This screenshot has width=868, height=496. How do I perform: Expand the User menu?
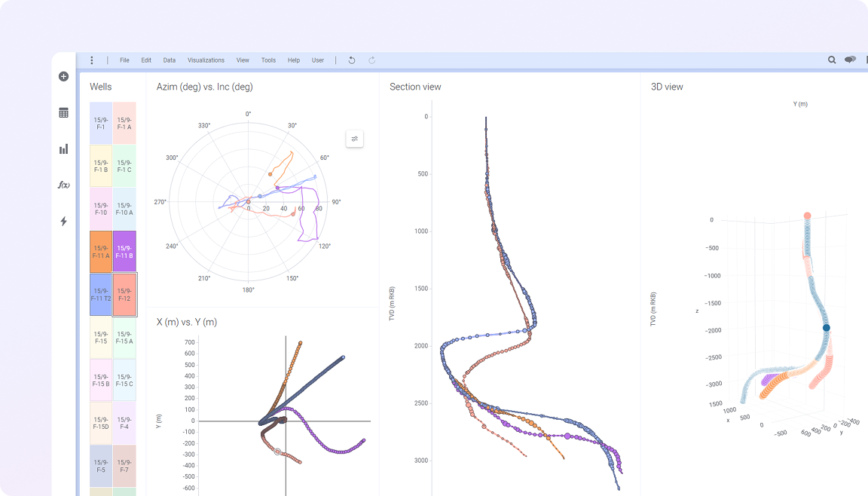318,60
